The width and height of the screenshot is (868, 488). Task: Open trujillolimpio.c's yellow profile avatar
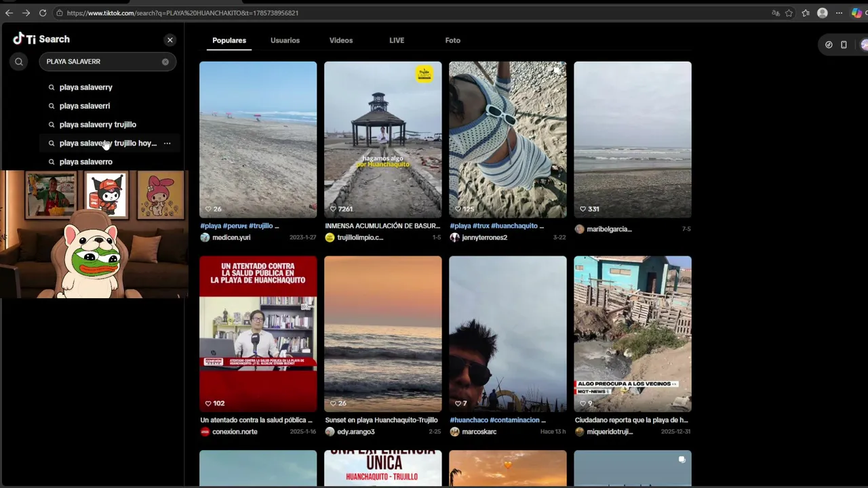[x=330, y=237]
